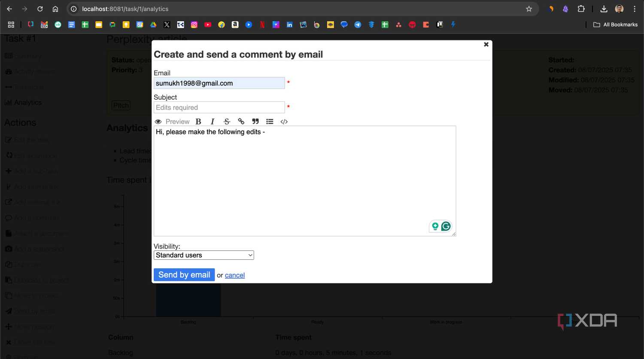644x359 pixels.
Task: Insert a code block with the code icon
Action: pyautogui.click(x=284, y=122)
